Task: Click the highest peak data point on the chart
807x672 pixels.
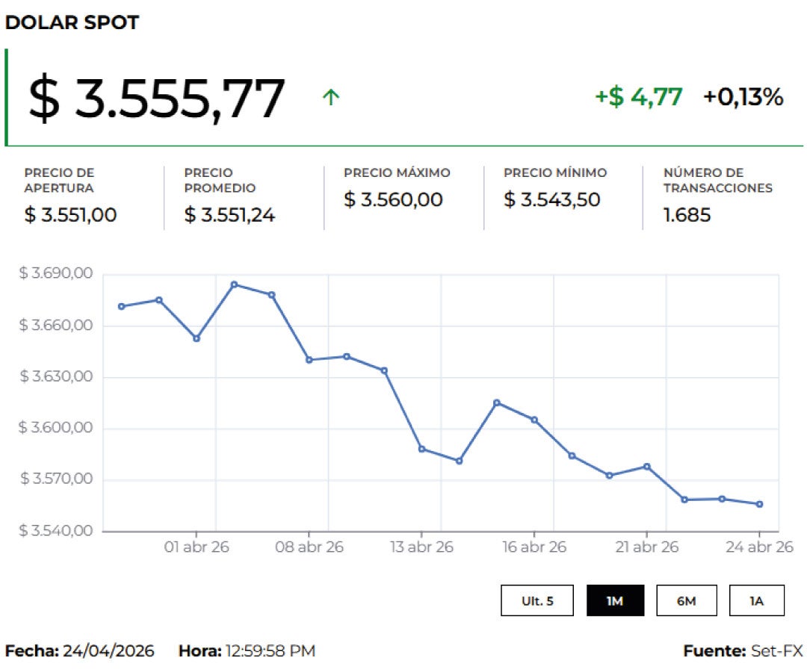Action: [x=234, y=284]
